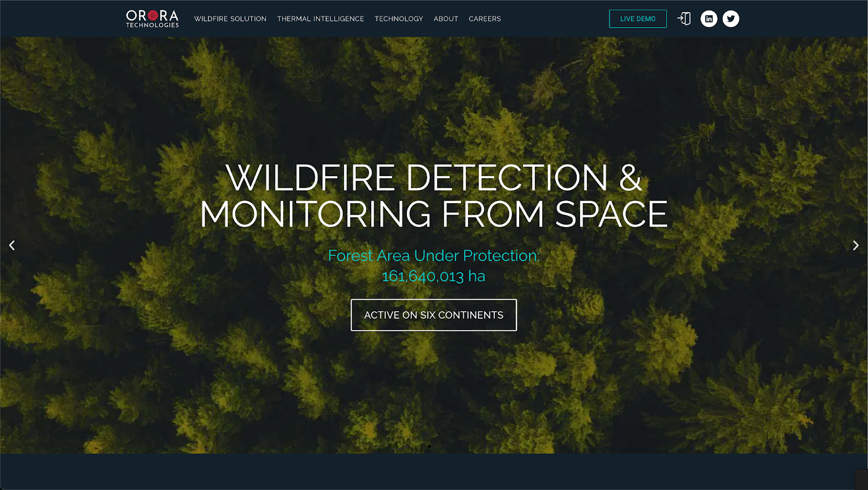Click the Active on Six Continents button
The image size is (868, 490).
coord(433,315)
